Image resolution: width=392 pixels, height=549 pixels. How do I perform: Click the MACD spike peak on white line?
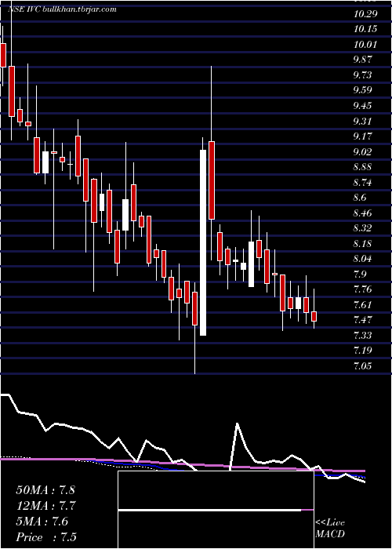tap(238, 424)
